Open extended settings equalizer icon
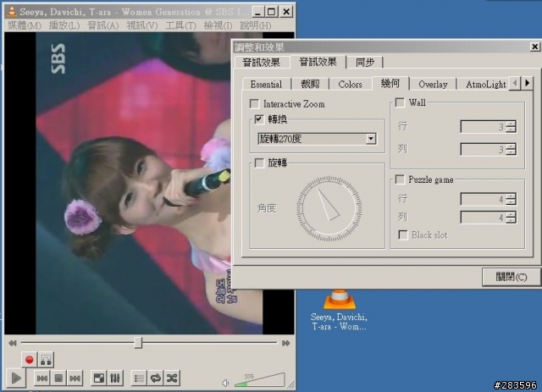The width and height of the screenshot is (542, 392). tap(115, 378)
